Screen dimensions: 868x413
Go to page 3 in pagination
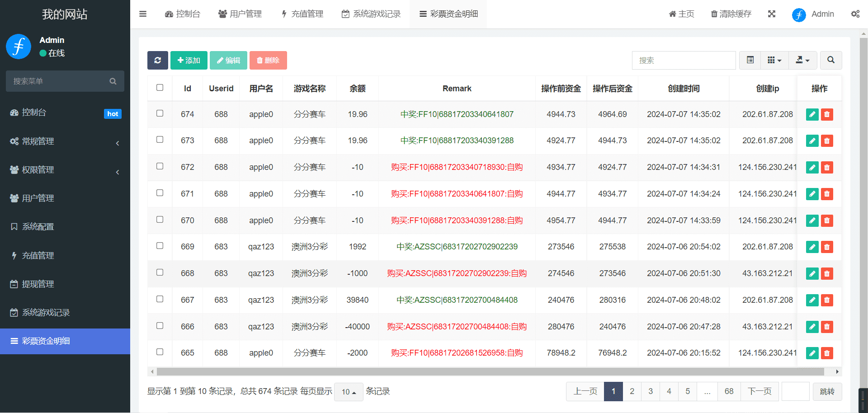pos(650,391)
